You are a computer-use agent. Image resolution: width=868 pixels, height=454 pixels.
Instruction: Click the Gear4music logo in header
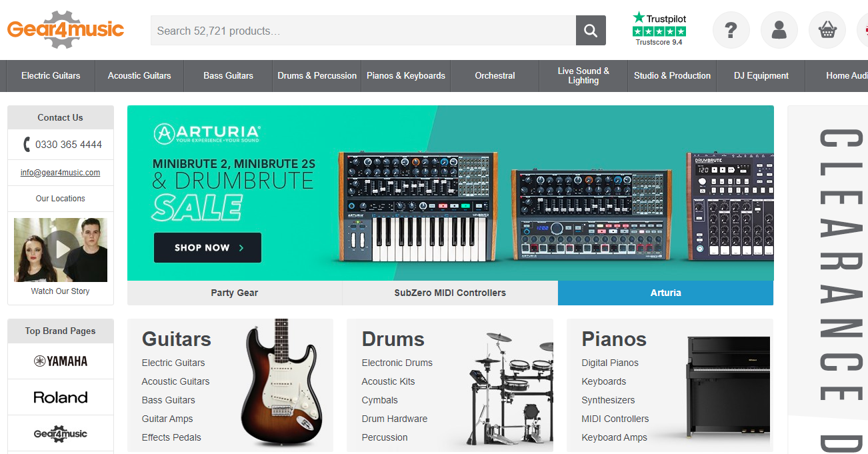[x=65, y=30]
